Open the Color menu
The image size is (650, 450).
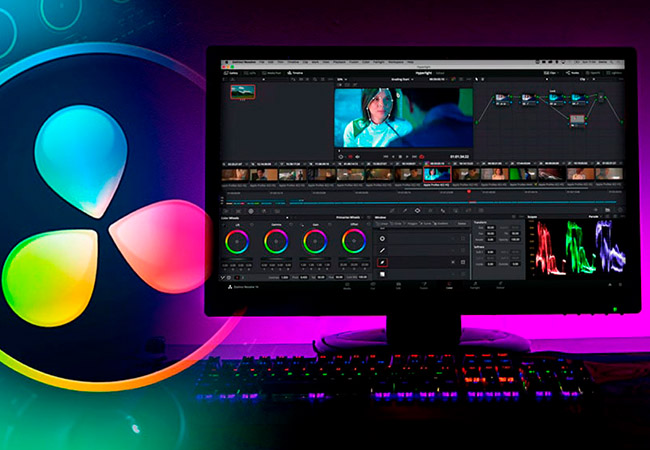point(366,62)
